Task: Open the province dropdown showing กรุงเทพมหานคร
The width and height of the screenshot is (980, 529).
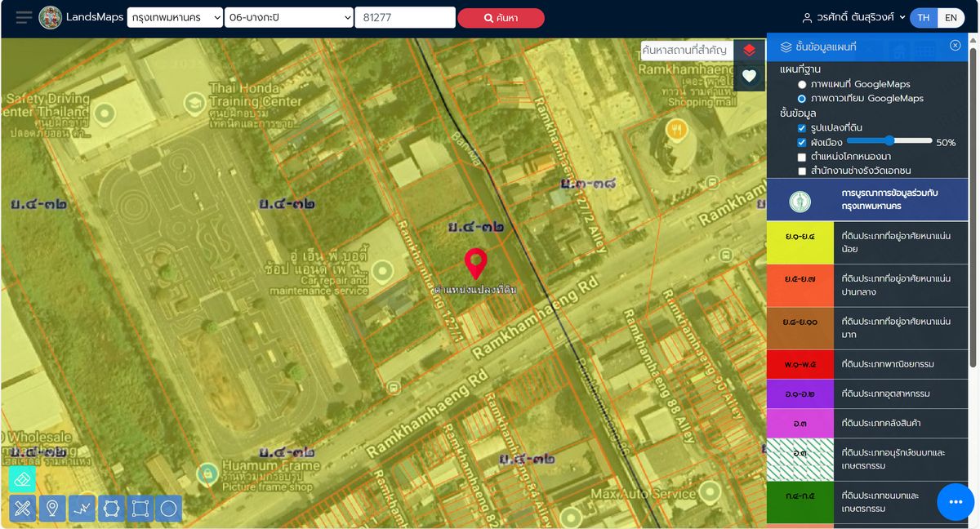Action: click(x=175, y=16)
